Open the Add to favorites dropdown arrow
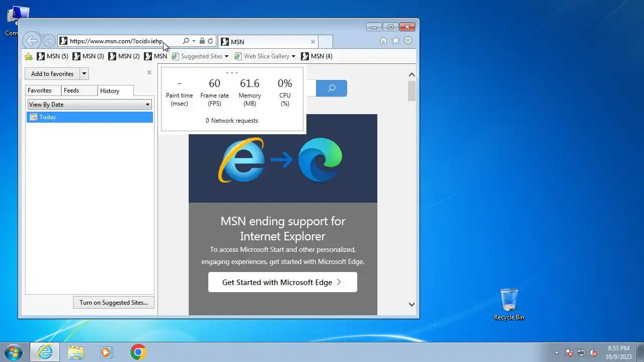 (x=84, y=74)
